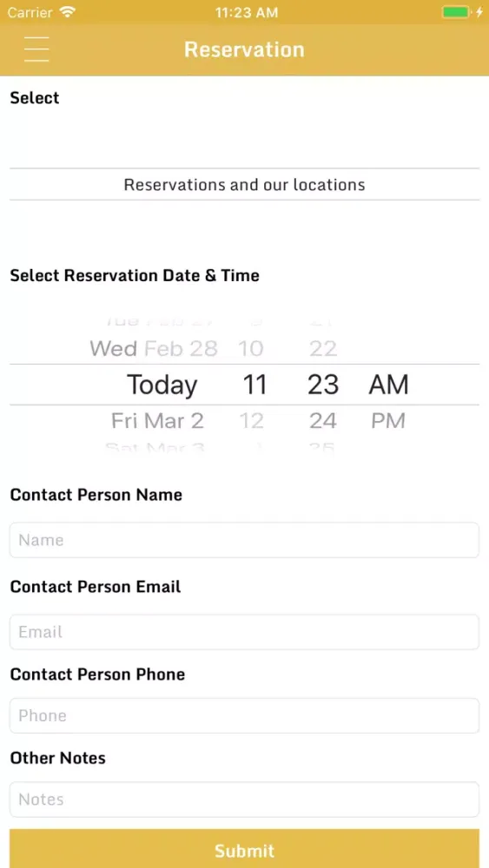Focus the Phone input field
The height and width of the screenshot is (868, 489).
coord(244,715)
